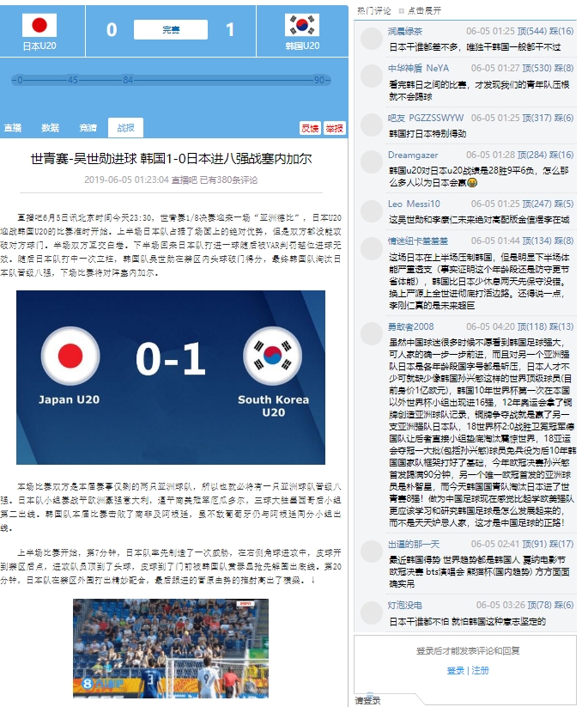Switch to the 竞猜 tab

[88, 128]
